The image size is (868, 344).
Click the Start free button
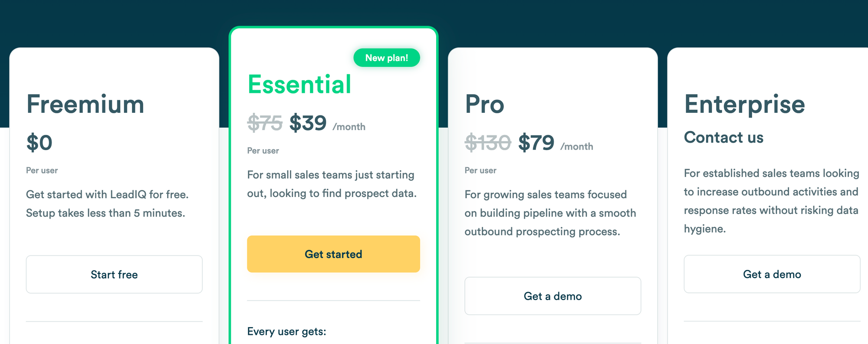point(114,274)
